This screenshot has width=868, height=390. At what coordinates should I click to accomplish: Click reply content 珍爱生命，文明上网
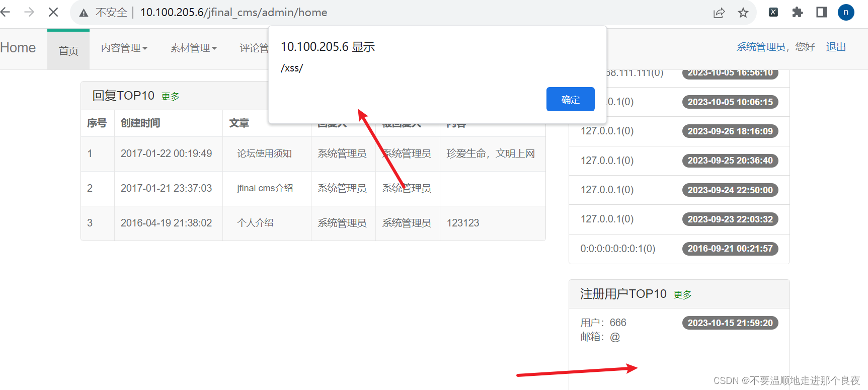(491, 153)
